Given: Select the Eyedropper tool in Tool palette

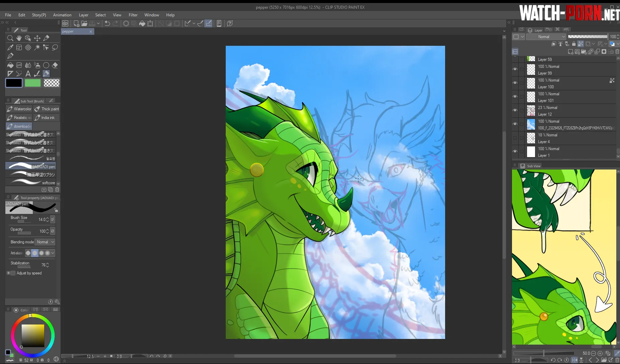Looking at the screenshot, I should tap(10, 47).
